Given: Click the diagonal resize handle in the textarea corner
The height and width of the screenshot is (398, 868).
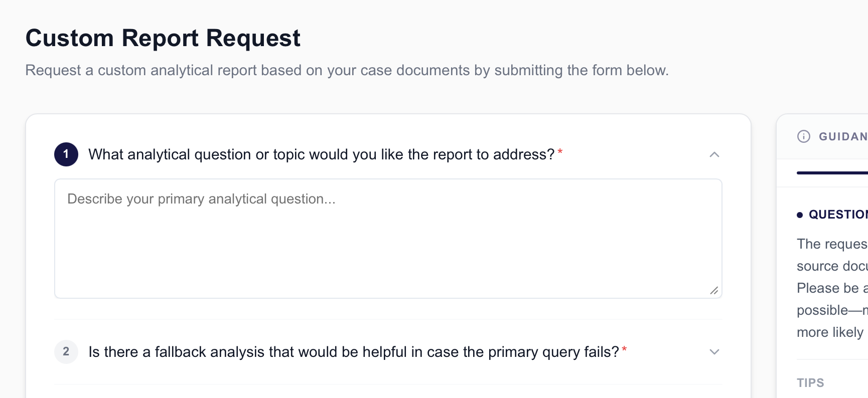Looking at the screenshot, I should coord(714,290).
